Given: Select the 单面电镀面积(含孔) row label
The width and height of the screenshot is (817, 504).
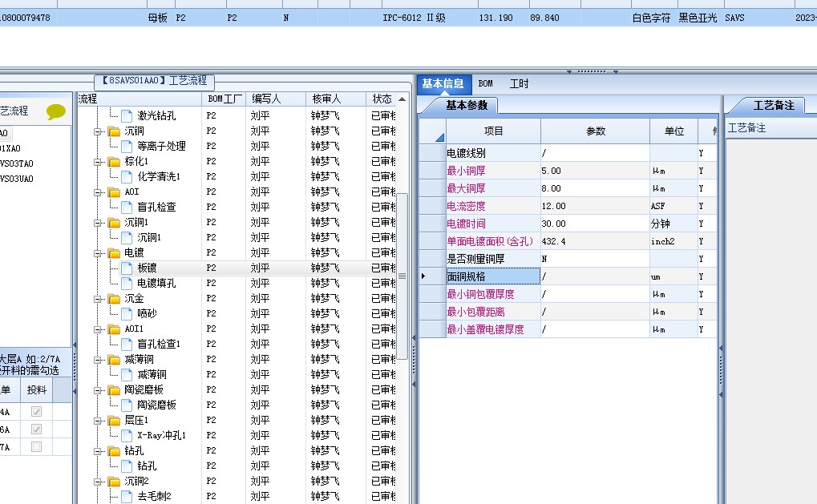Looking at the screenshot, I should point(493,242).
